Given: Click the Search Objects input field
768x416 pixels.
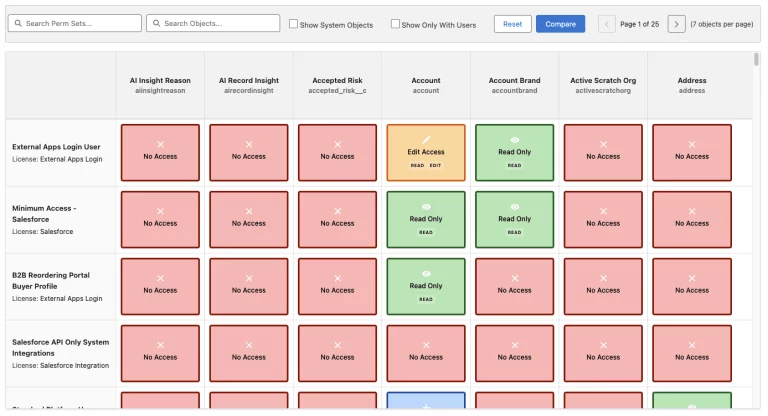Looking at the screenshot, I should pos(213,23).
